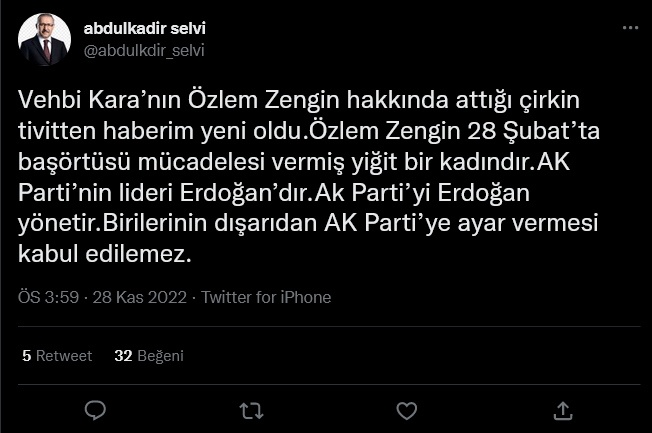Viewport: 652px width, 433px height.
Task: Open the share icon for this tweet
Action: [563, 410]
